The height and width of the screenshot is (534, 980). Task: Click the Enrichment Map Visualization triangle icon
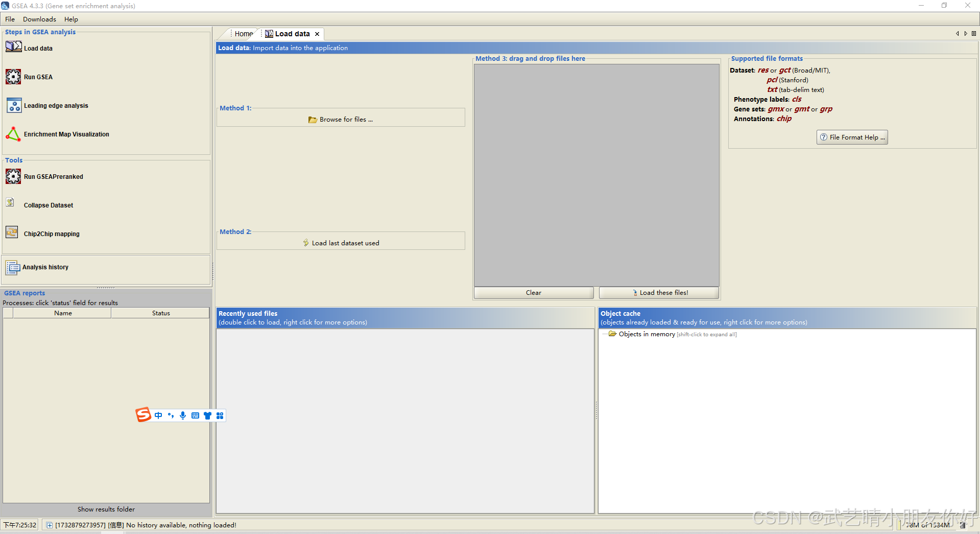tap(13, 134)
